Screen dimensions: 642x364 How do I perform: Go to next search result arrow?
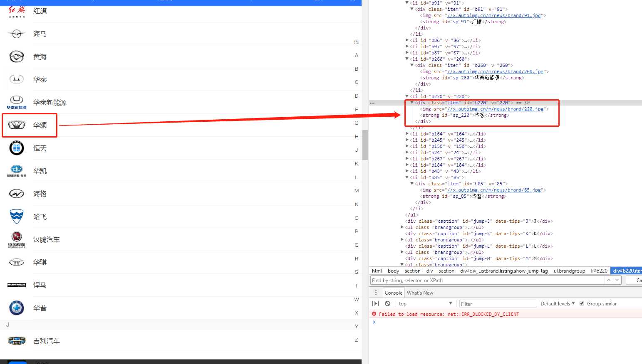617,280
